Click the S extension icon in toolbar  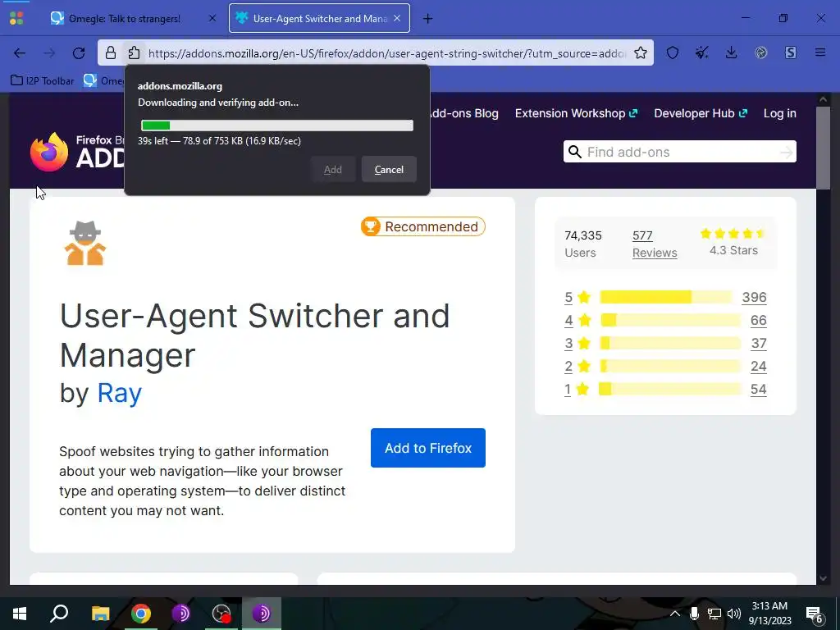pyautogui.click(x=791, y=52)
